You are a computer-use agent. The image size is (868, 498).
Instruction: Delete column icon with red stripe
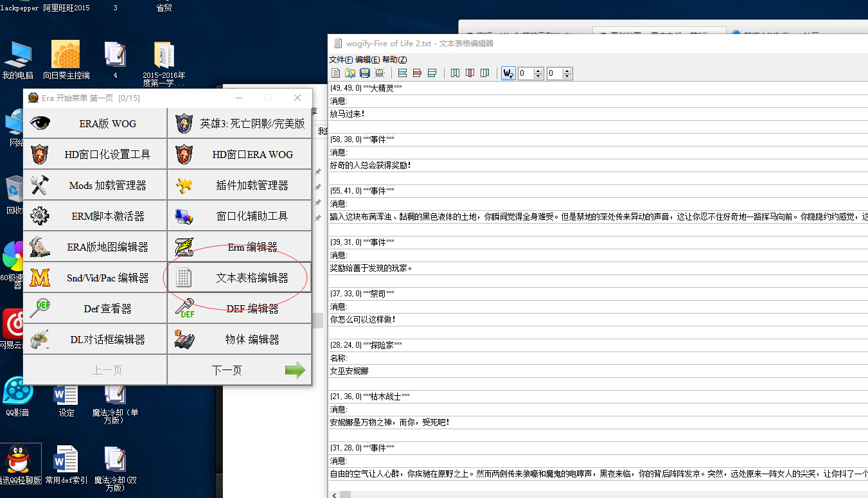click(x=470, y=73)
